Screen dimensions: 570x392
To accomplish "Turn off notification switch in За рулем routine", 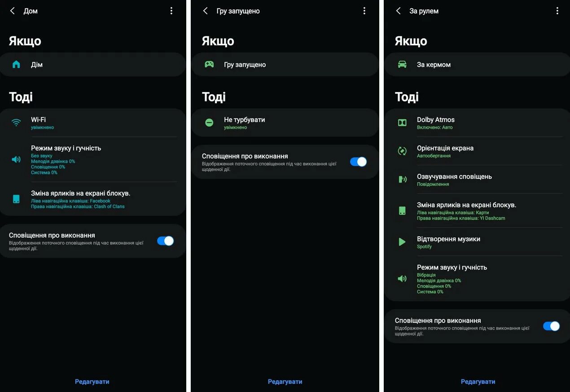I will [x=551, y=326].
